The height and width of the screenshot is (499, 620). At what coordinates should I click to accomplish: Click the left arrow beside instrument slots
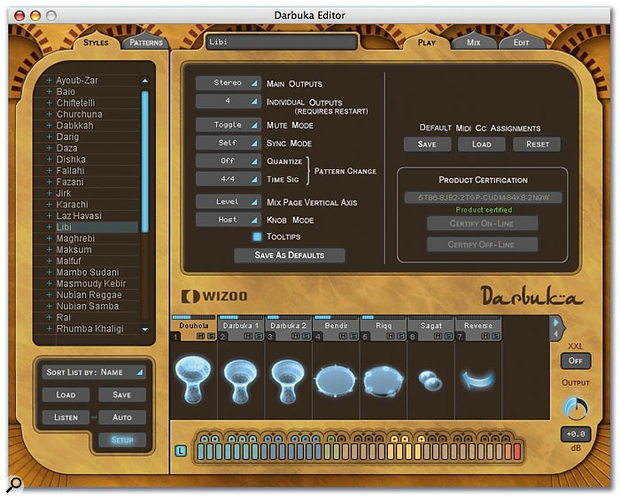(556, 334)
